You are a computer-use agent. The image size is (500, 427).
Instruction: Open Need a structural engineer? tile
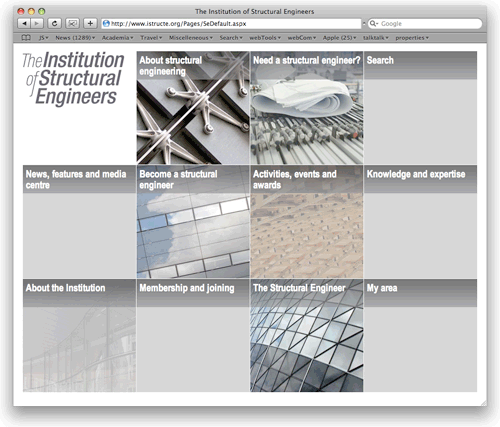307,107
